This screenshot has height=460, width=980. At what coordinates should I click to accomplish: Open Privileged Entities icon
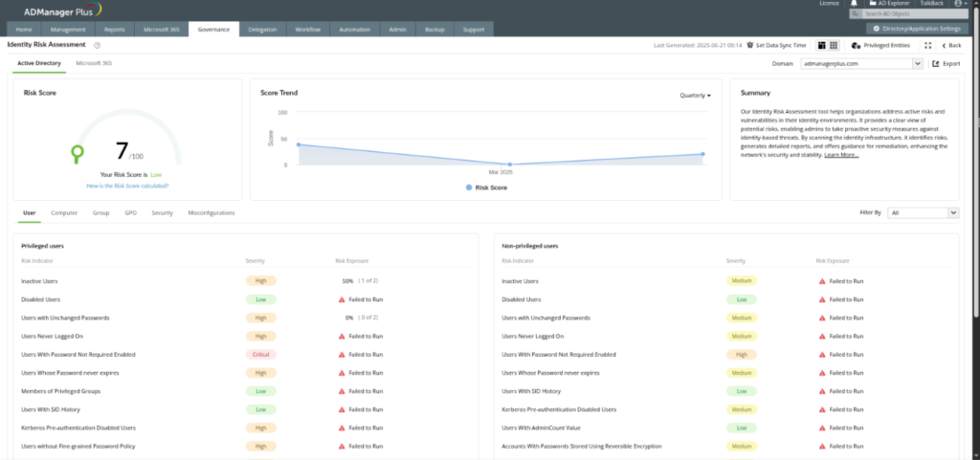[855, 45]
